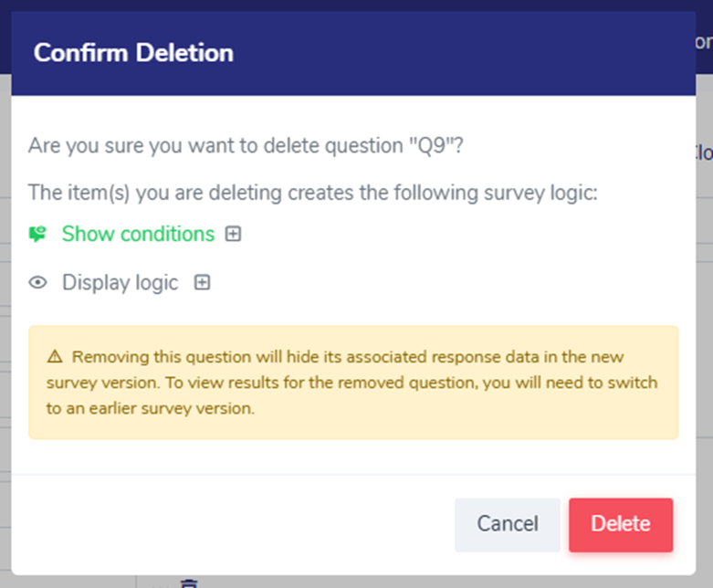Click the yellow warning banner's first line
Viewport: 713px width, 588px height.
point(347,357)
